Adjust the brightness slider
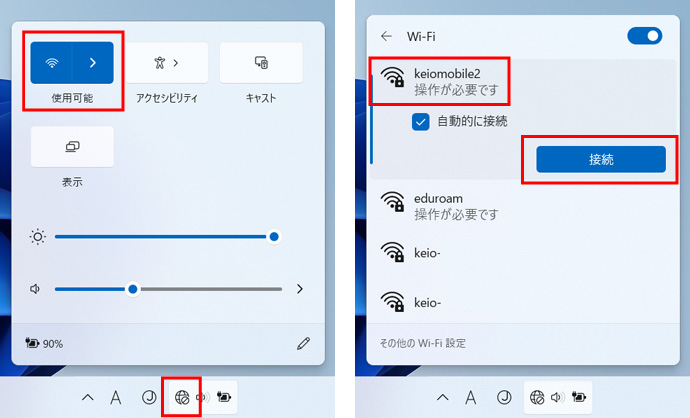The image size is (690, 418). [165, 237]
